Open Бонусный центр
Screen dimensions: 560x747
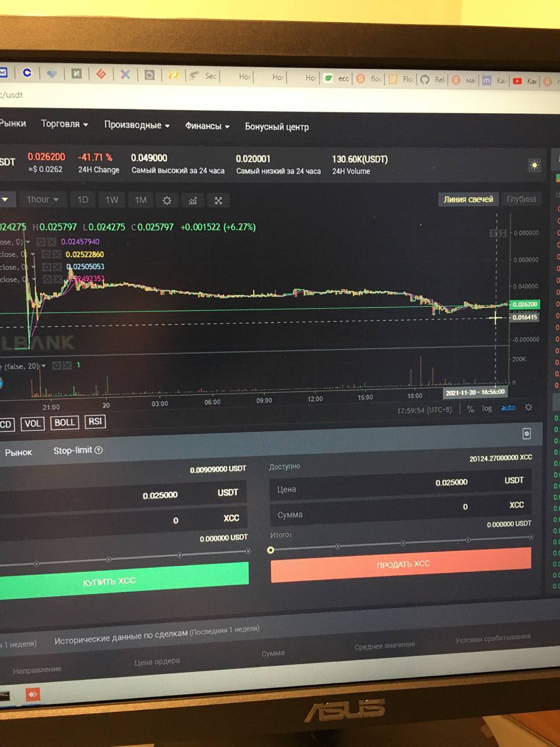click(276, 127)
